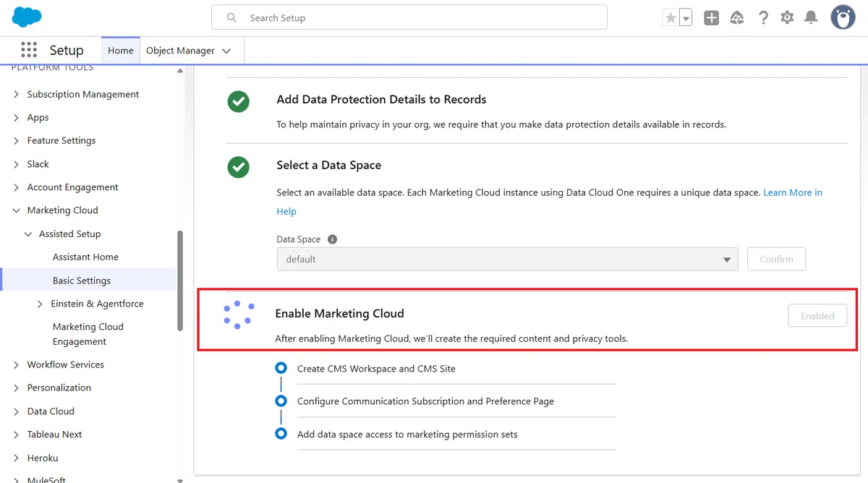
Task: Click the 'Enable Marketing Cloud' heading
Action: (339, 314)
